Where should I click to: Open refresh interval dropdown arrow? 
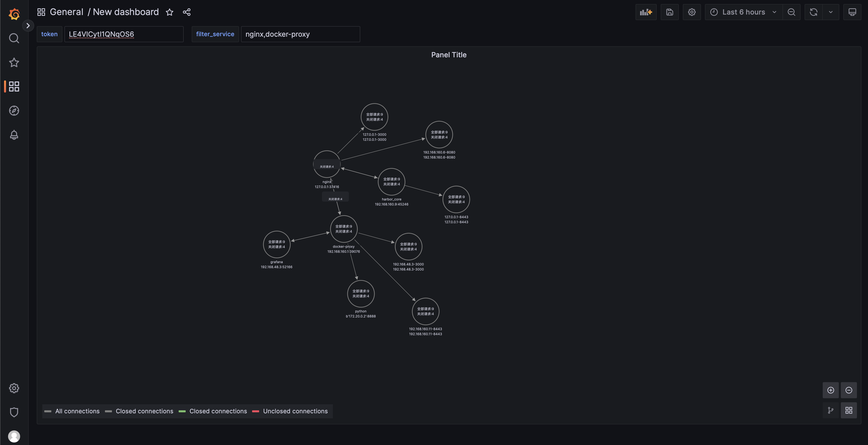pos(831,12)
